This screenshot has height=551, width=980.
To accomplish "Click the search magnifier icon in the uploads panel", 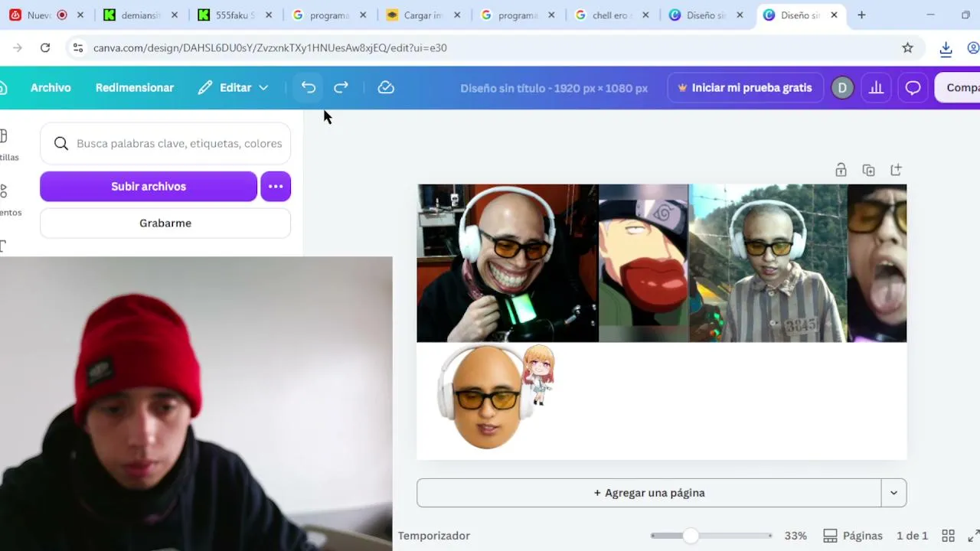I will coord(61,144).
